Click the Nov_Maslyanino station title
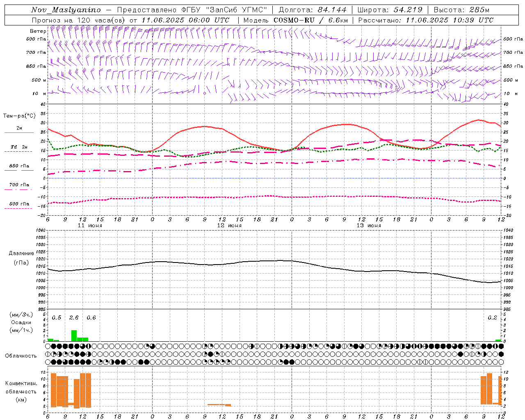This screenshot has height=420, width=525. (x=66, y=10)
